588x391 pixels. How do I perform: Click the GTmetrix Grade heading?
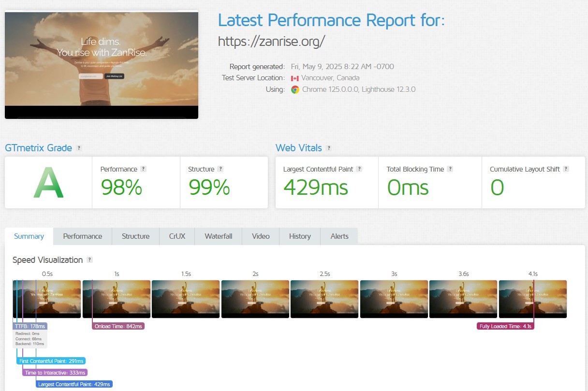[39, 148]
